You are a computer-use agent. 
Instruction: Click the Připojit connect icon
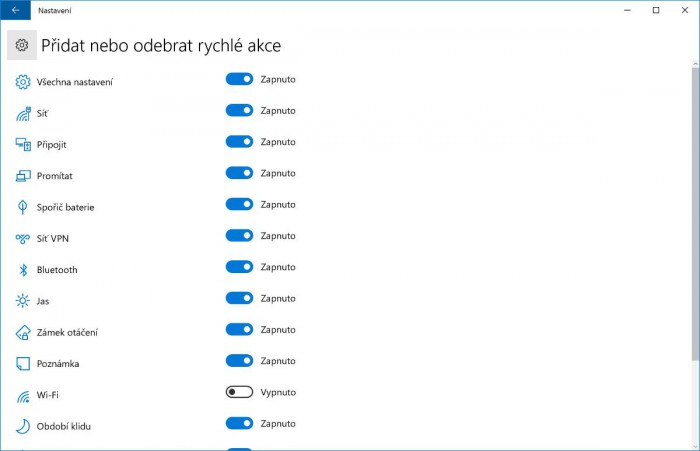pyautogui.click(x=23, y=145)
